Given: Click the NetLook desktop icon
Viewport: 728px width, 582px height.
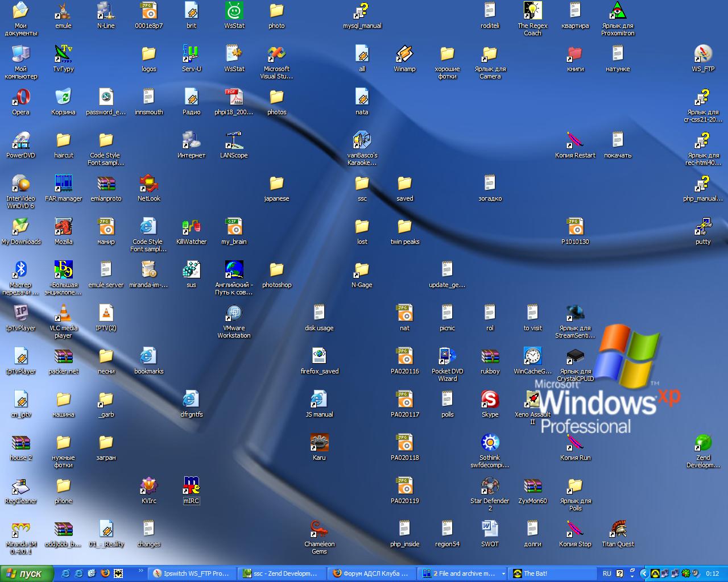Looking at the screenshot, I should (x=149, y=184).
